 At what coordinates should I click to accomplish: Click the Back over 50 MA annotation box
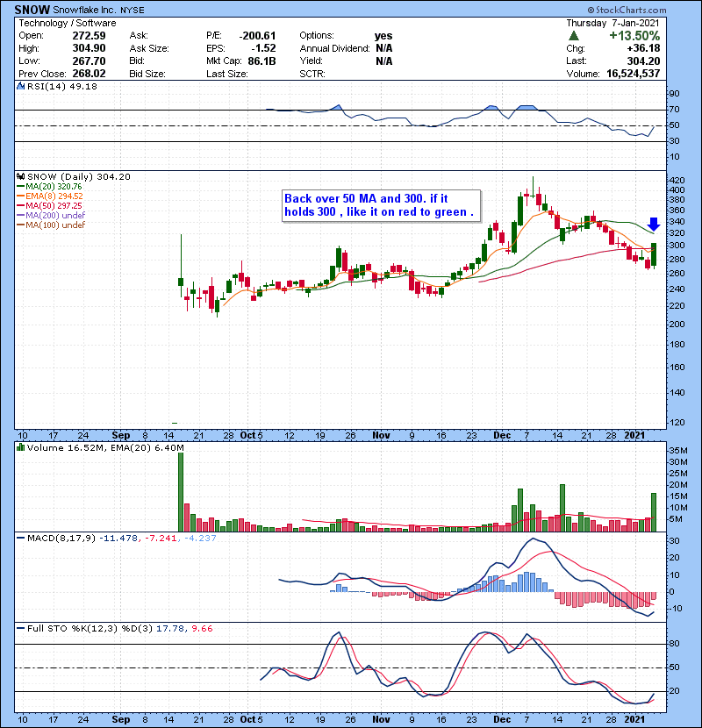pos(381,205)
